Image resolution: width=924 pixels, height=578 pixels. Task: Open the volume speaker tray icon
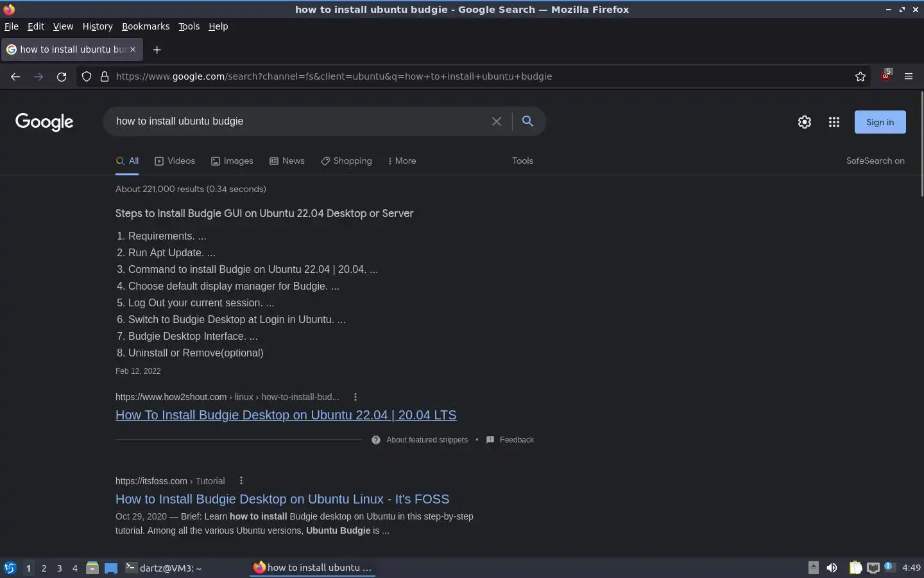[x=832, y=568]
